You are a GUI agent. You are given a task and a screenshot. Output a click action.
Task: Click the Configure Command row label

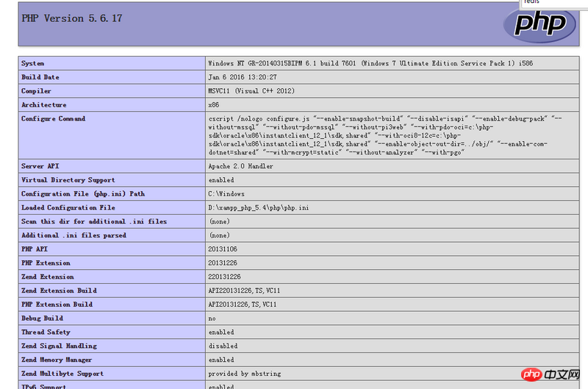click(x=54, y=118)
